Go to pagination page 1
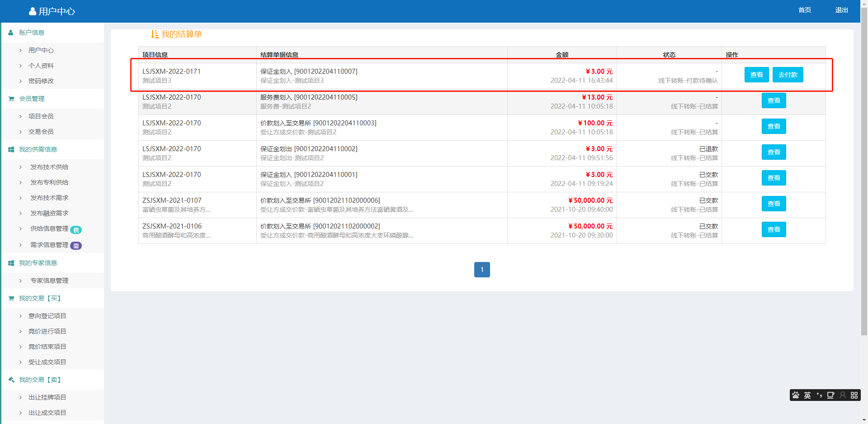Viewport: 868px width, 424px height. tap(482, 270)
